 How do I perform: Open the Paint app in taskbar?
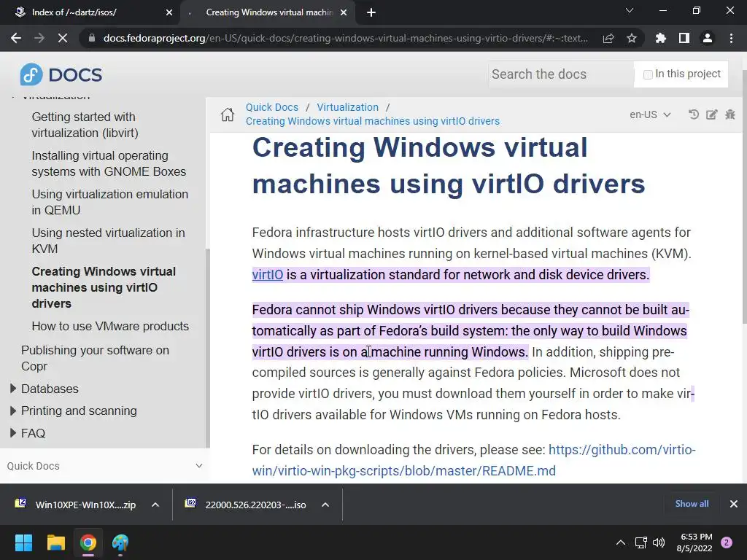[x=120, y=542]
